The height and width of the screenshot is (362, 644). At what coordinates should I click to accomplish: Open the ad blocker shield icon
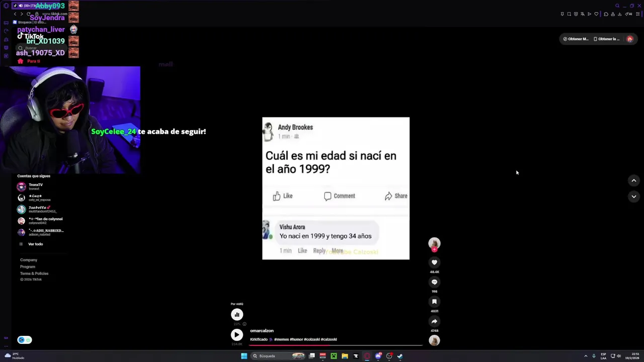click(576, 14)
